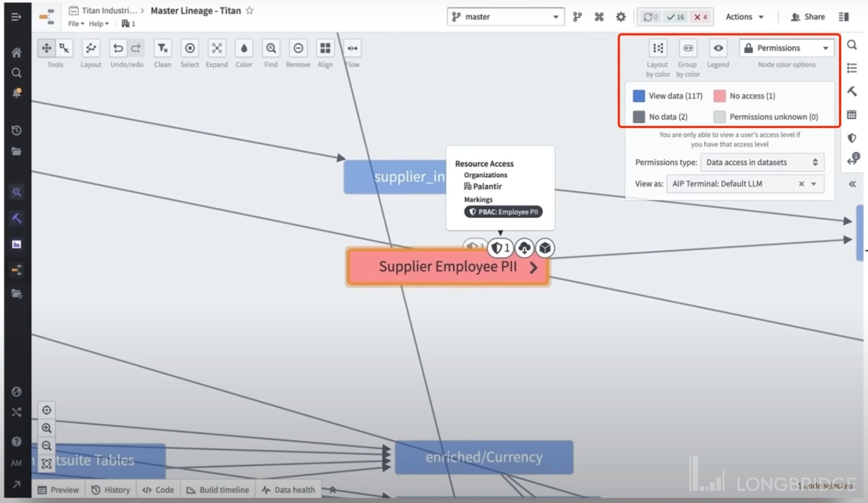
Task: Open the Layout tool in toolbar
Action: pos(91,48)
